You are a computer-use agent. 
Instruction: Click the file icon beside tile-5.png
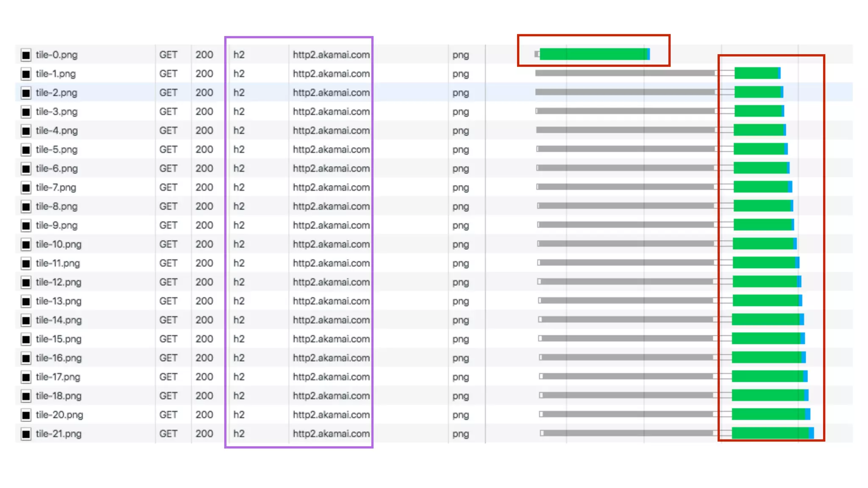coord(26,150)
